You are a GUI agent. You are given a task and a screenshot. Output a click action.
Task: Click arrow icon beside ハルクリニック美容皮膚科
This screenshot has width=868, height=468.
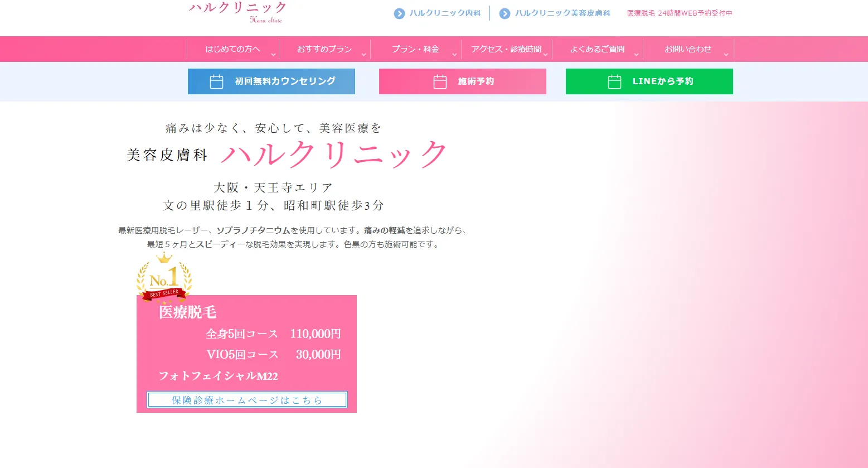tap(505, 13)
